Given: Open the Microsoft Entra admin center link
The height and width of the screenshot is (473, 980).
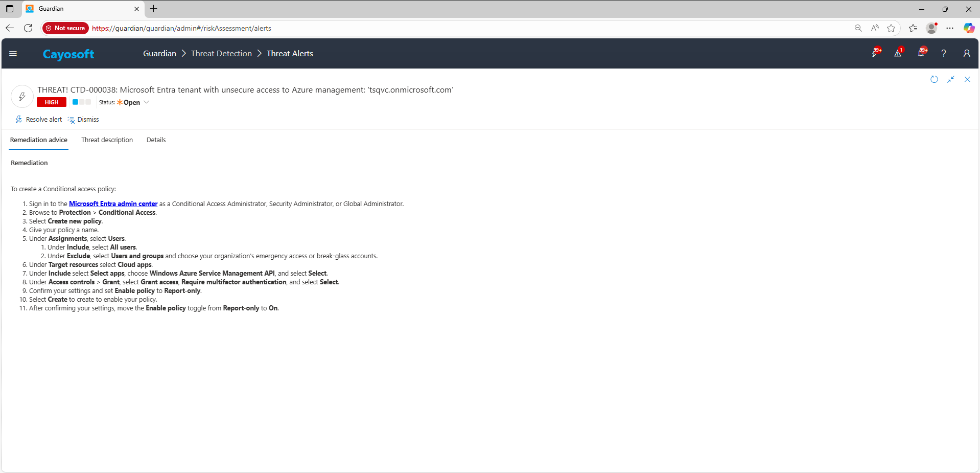Looking at the screenshot, I should click(x=113, y=204).
